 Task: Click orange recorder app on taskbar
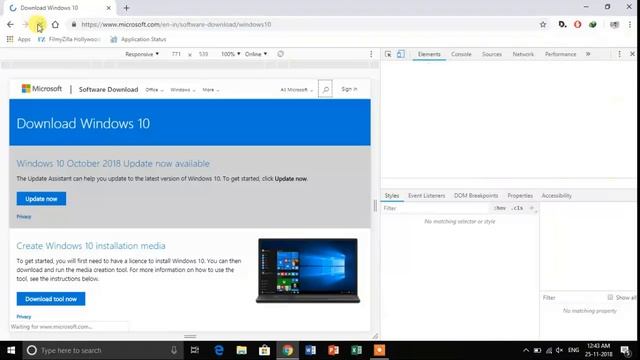click(379, 350)
